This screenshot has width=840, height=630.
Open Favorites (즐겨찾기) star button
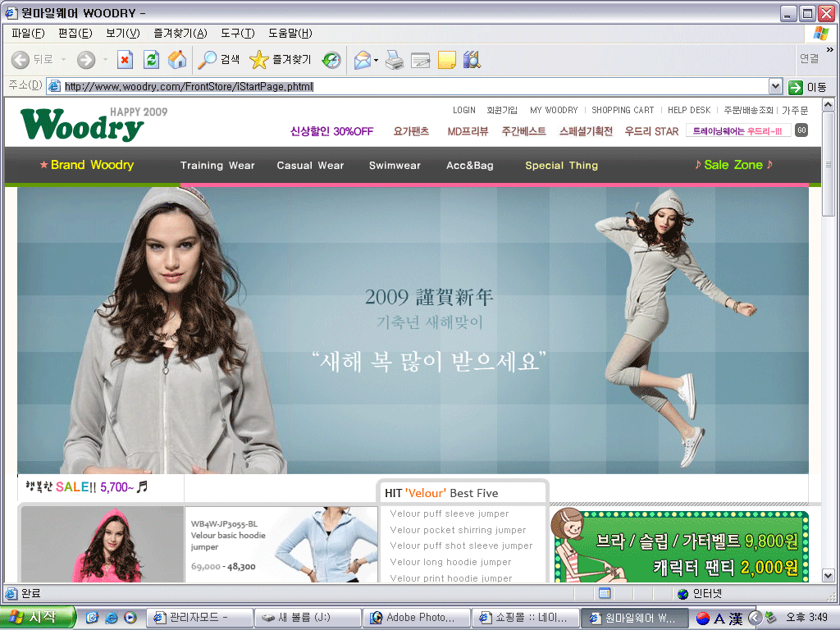click(x=281, y=59)
